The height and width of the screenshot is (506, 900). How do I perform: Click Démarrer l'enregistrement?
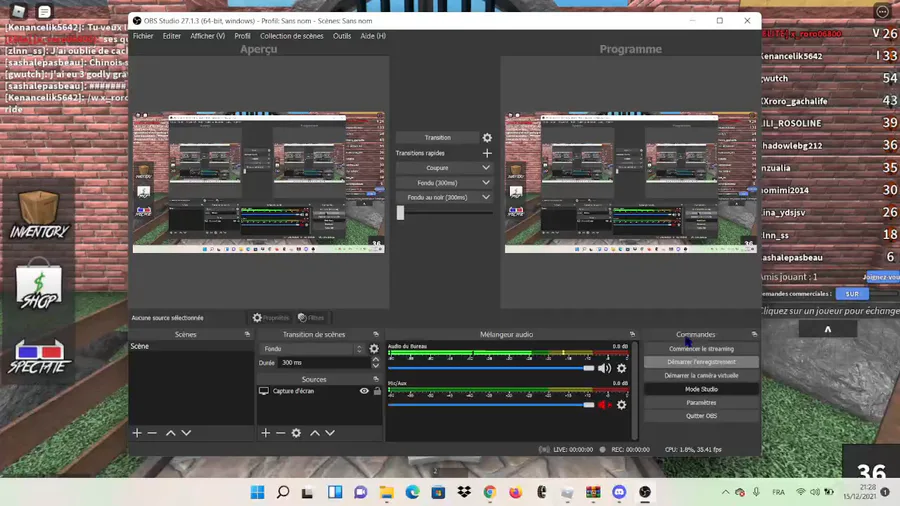(701, 362)
